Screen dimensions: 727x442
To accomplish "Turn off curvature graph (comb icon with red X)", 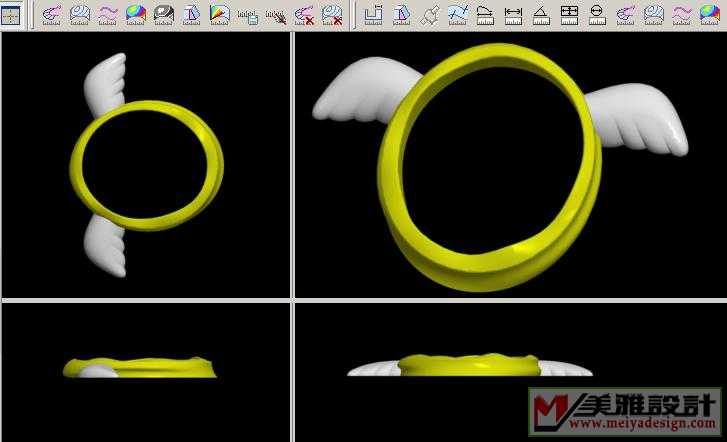I will [x=304, y=15].
